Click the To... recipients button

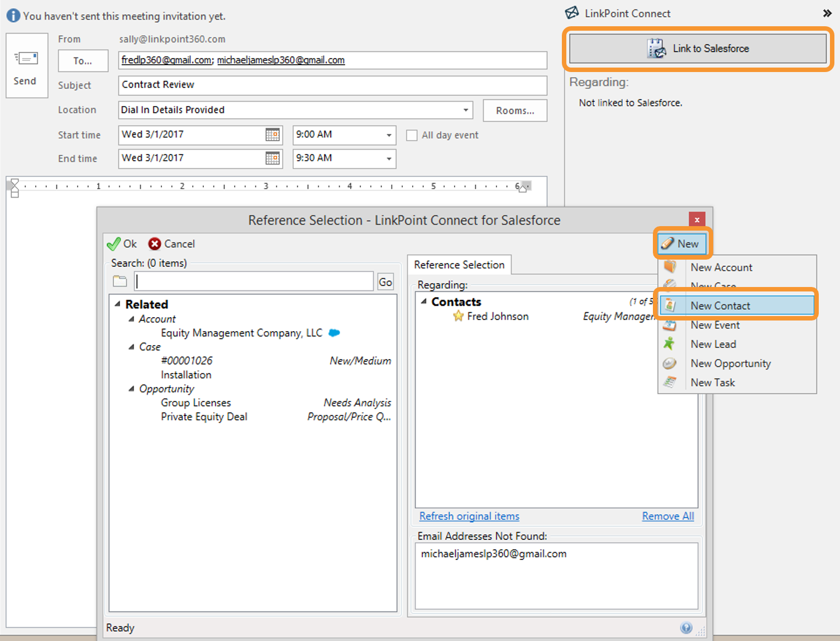(x=83, y=61)
